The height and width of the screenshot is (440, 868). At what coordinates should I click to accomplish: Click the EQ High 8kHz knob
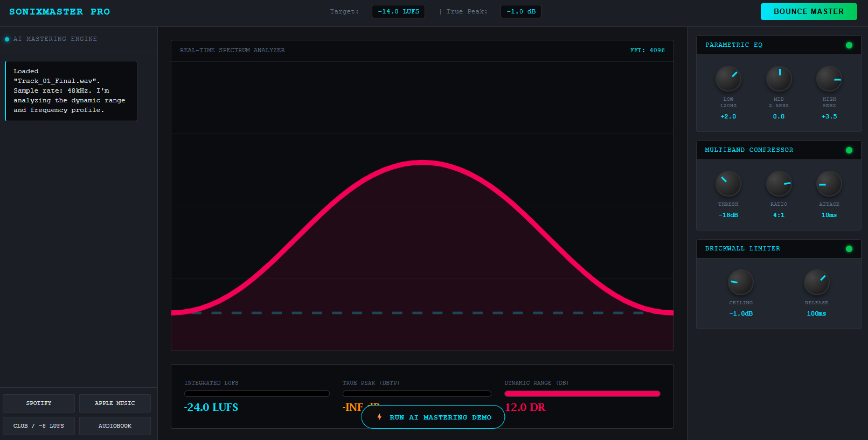[x=829, y=79]
